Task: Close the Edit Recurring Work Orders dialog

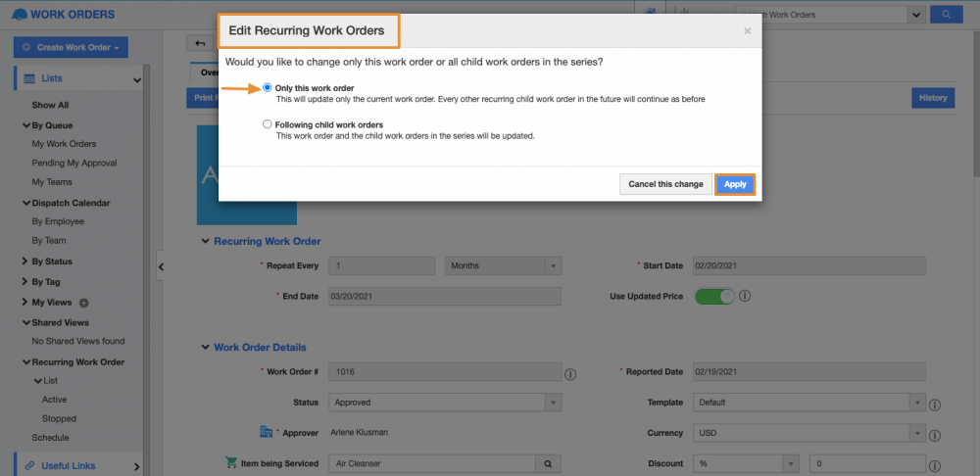Action: [x=748, y=31]
